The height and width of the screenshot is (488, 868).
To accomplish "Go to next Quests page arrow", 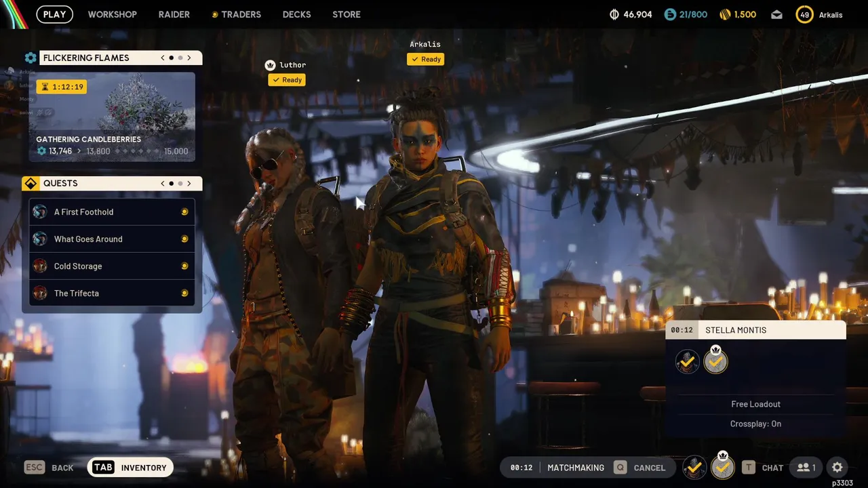I will 189,183.
